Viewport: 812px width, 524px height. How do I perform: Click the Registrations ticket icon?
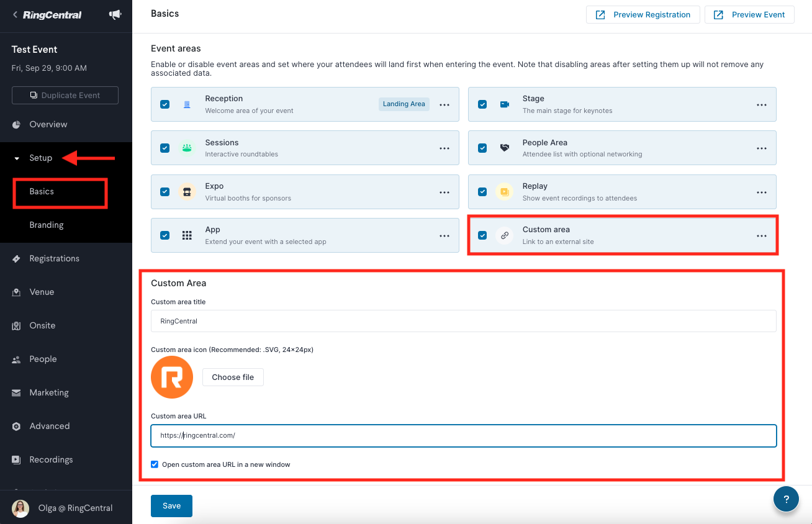pos(17,259)
